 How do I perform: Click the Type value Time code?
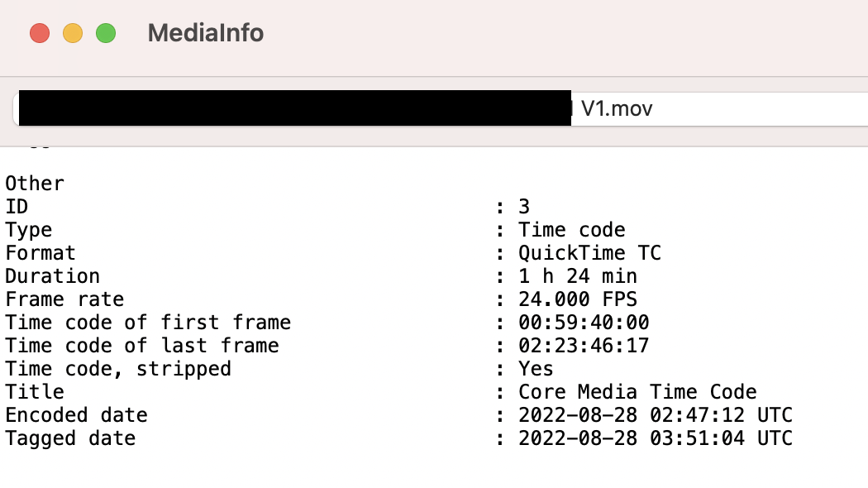point(572,230)
